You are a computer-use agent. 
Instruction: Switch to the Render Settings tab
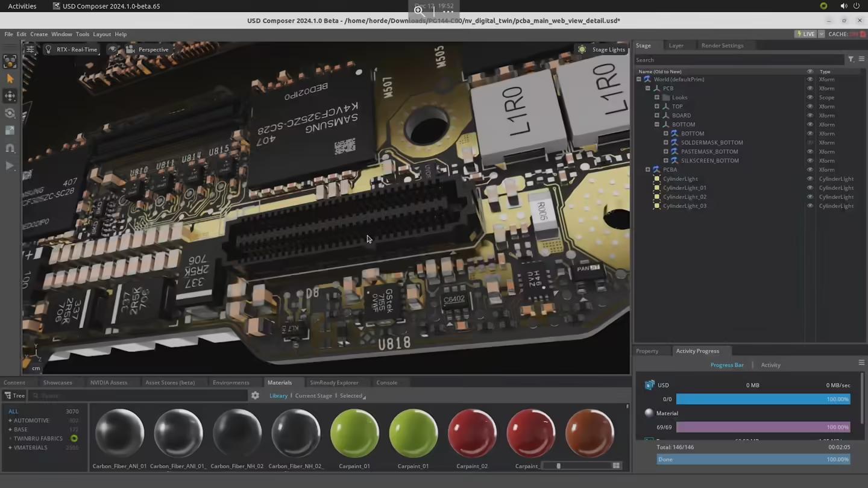[x=722, y=46]
